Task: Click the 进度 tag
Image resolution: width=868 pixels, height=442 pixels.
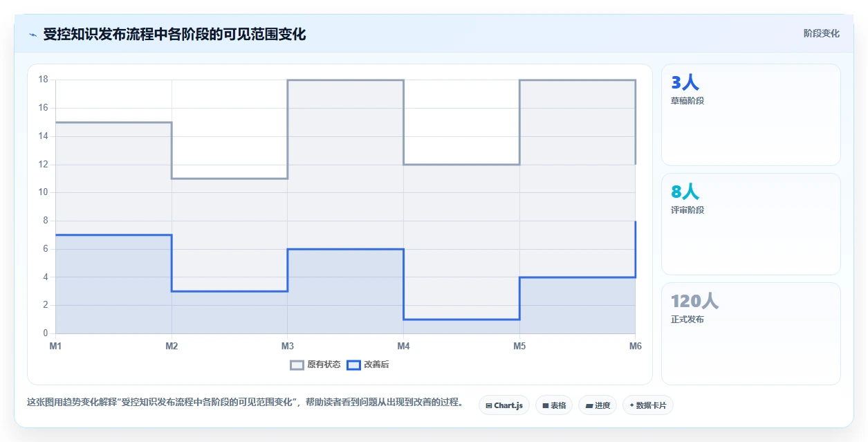Action: click(x=598, y=405)
